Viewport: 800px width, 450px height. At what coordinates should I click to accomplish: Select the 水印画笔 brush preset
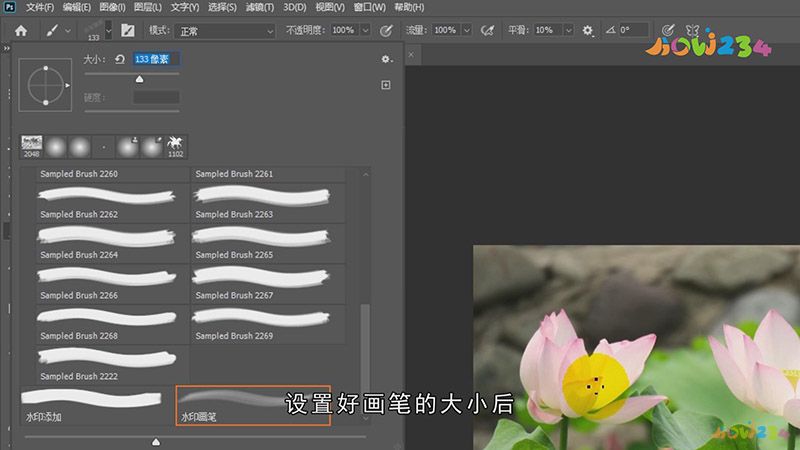tap(253, 406)
